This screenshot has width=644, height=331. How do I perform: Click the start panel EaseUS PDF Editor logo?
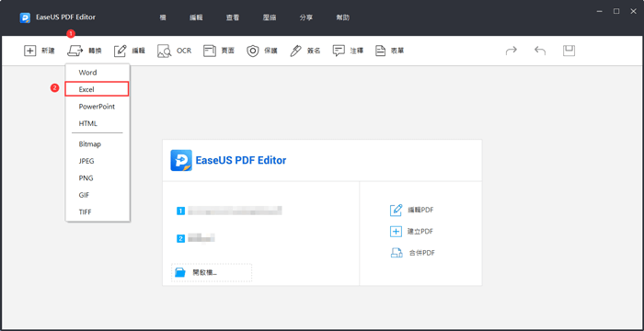pyautogui.click(x=181, y=160)
